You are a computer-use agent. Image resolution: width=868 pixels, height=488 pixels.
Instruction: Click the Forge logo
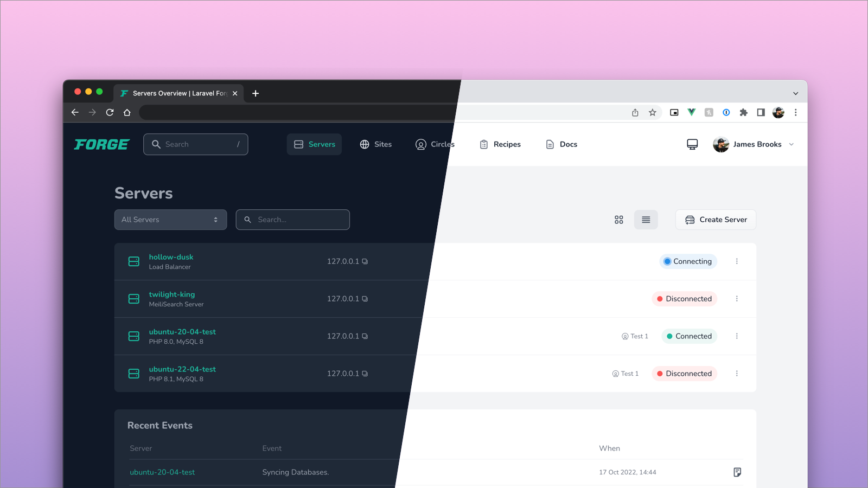pyautogui.click(x=101, y=144)
